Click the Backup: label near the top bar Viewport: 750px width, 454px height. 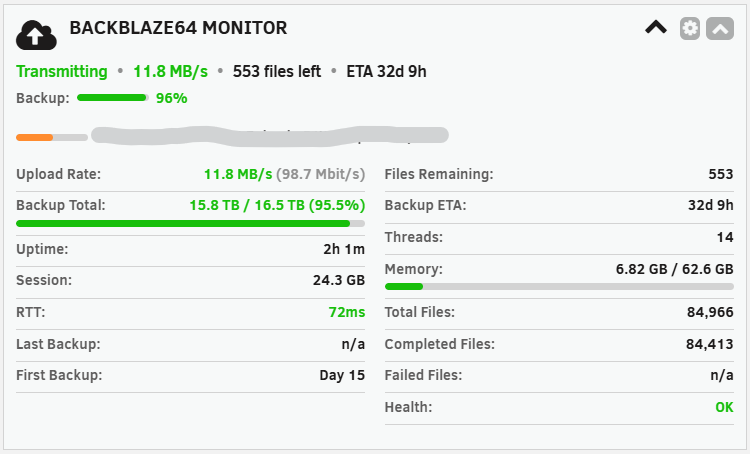tap(43, 98)
